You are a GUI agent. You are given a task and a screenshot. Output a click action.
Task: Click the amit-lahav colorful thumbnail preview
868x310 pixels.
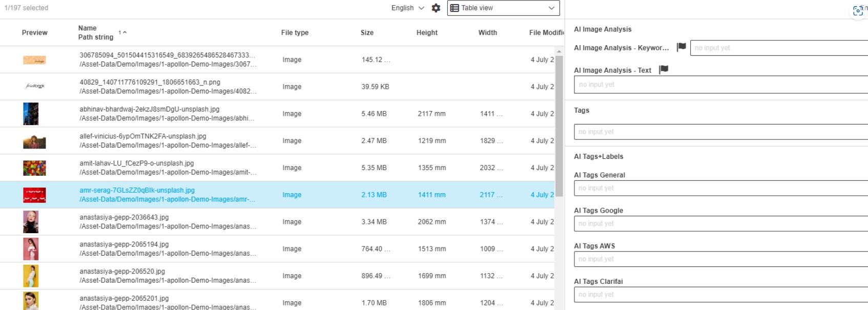34,168
